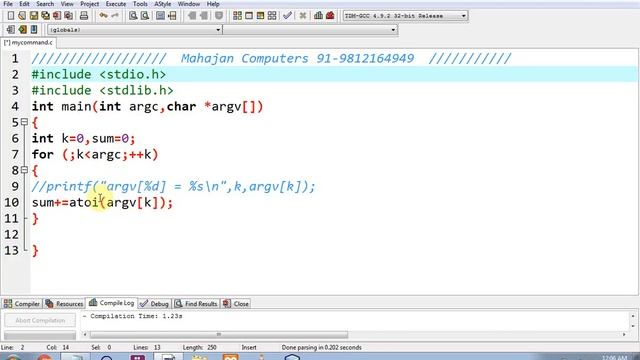Click the Close All files toolbar icon
640x360 pixels.
(x=69, y=16)
